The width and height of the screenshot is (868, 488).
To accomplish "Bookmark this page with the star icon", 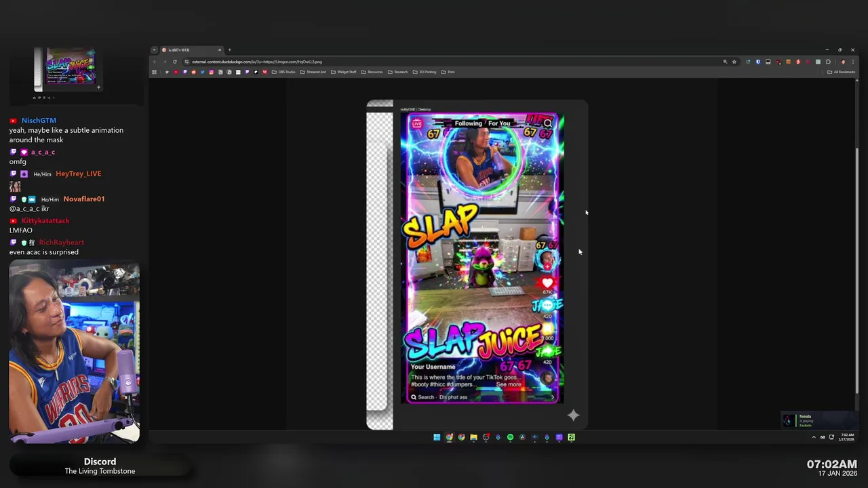I will point(734,62).
